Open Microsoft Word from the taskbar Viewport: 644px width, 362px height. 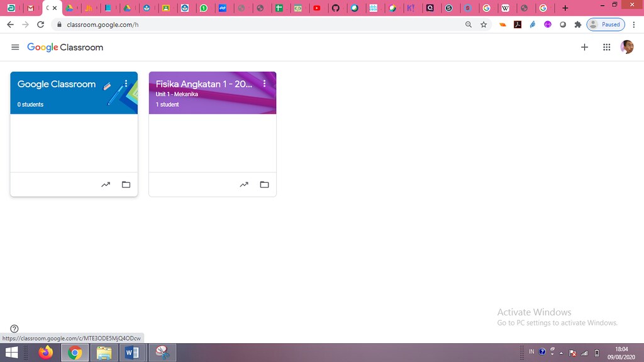pyautogui.click(x=132, y=353)
